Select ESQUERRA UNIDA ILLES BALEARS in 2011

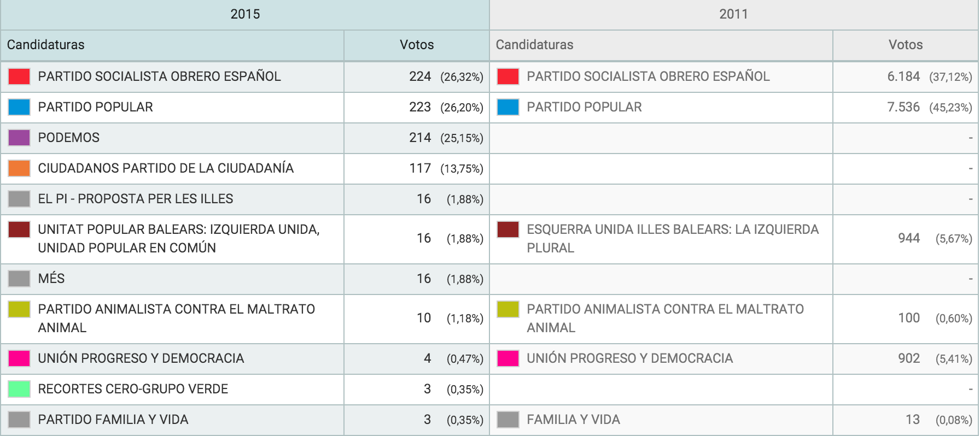673,239
